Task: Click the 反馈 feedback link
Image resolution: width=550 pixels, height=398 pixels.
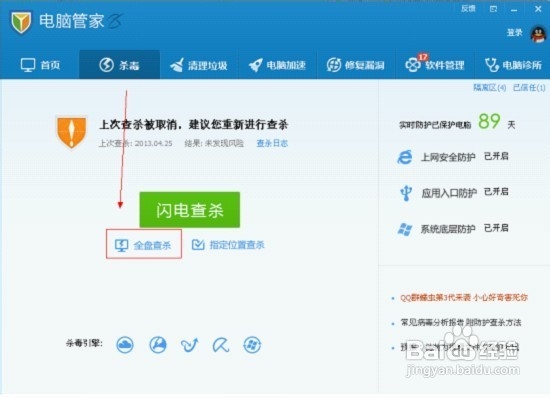Action: click(468, 9)
